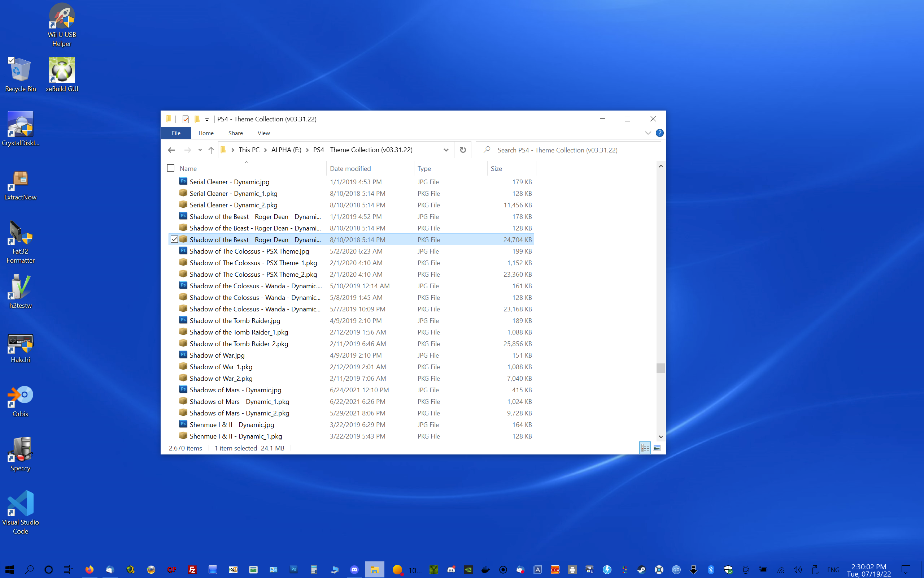
Task: Open Steam from the system tray
Action: (641, 570)
